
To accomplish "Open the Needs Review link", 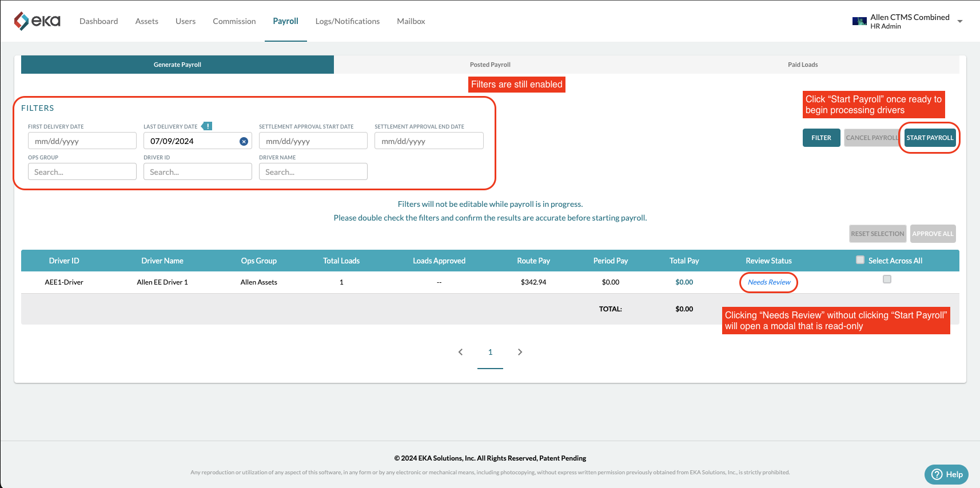I will [769, 282].
